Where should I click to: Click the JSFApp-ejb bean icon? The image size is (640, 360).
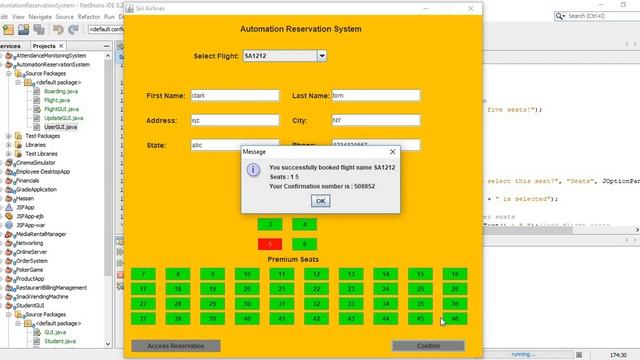pyautogui.click(x=9, y=216)
